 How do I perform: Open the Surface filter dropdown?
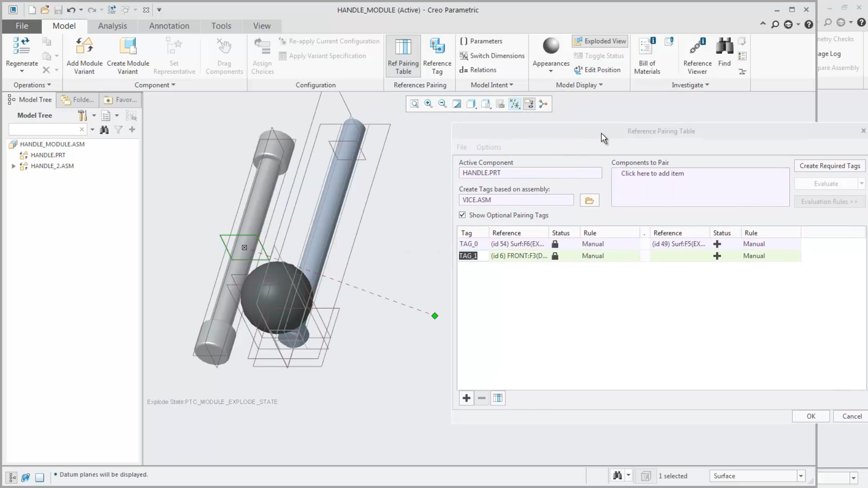point(800,475)
